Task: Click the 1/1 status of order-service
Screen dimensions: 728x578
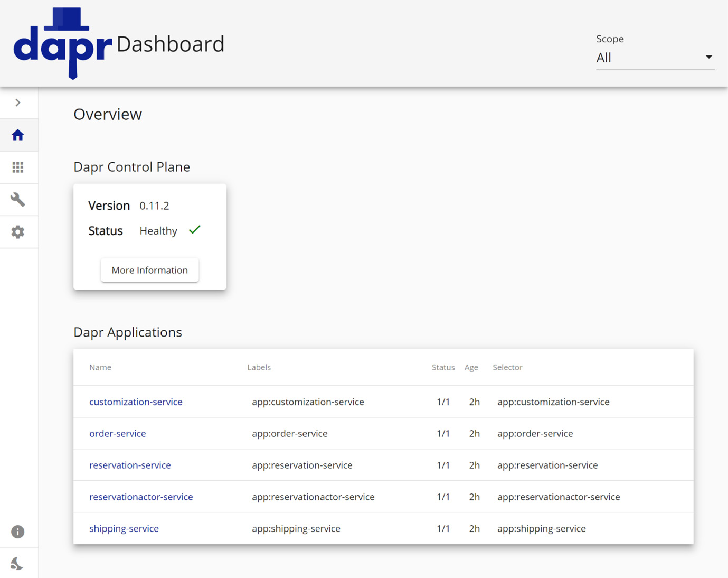Action: [443, 433]
